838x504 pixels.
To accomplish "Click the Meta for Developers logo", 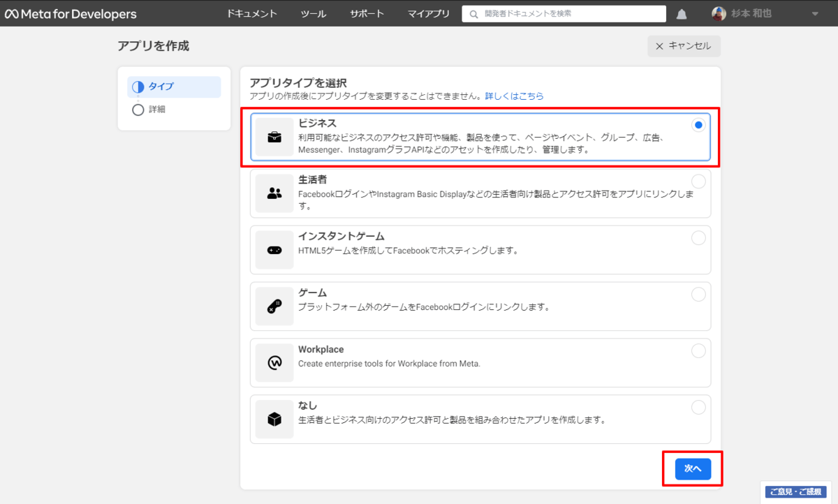I will pos(70,14).
